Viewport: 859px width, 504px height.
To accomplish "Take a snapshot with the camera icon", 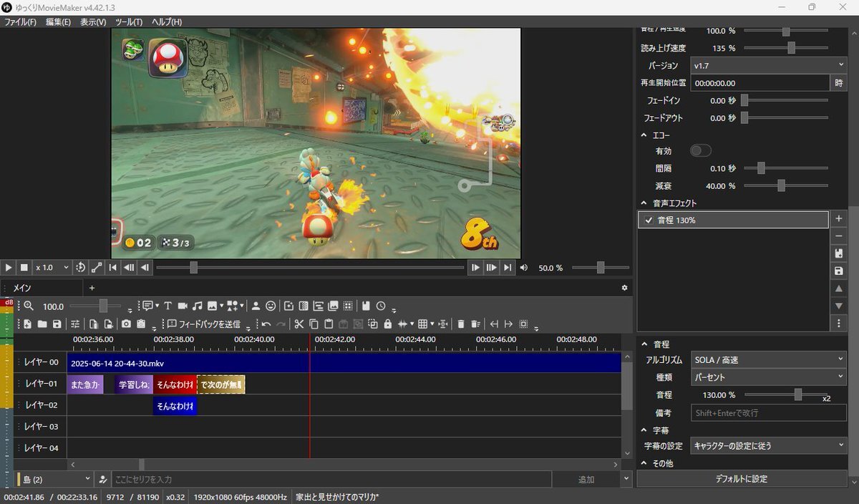I will 126,324.
